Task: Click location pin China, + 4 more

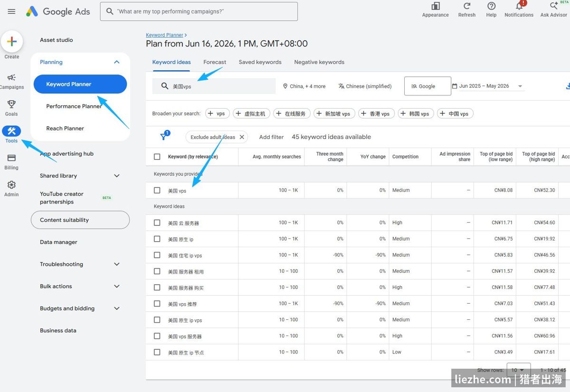Action: tap(304, 86)
